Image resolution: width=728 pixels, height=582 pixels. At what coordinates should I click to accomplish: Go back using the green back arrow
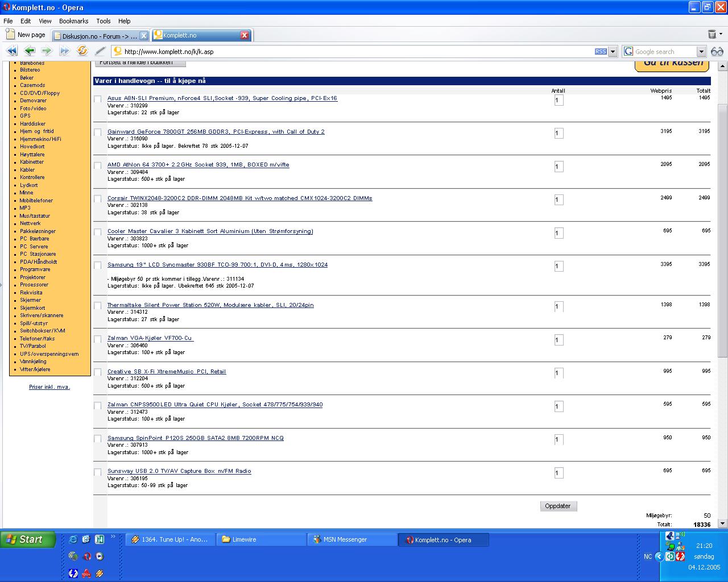click(x=30, y=51)
